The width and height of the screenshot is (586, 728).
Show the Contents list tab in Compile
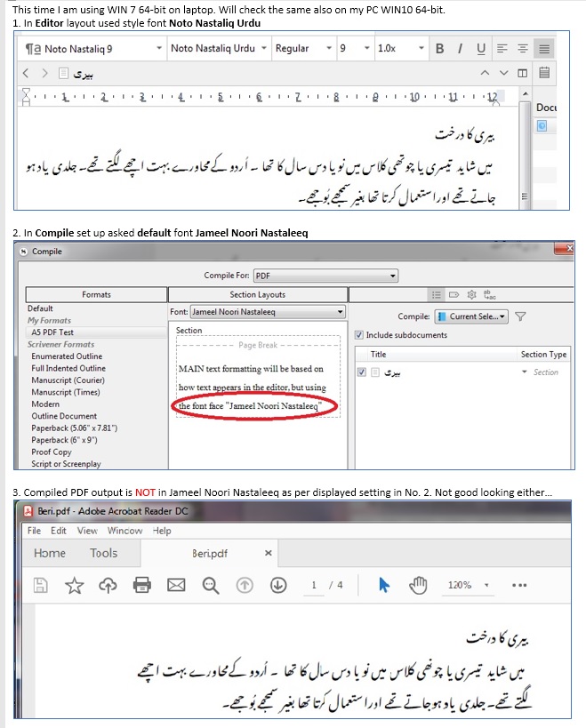pyautogui.click(x=436, y=294)
